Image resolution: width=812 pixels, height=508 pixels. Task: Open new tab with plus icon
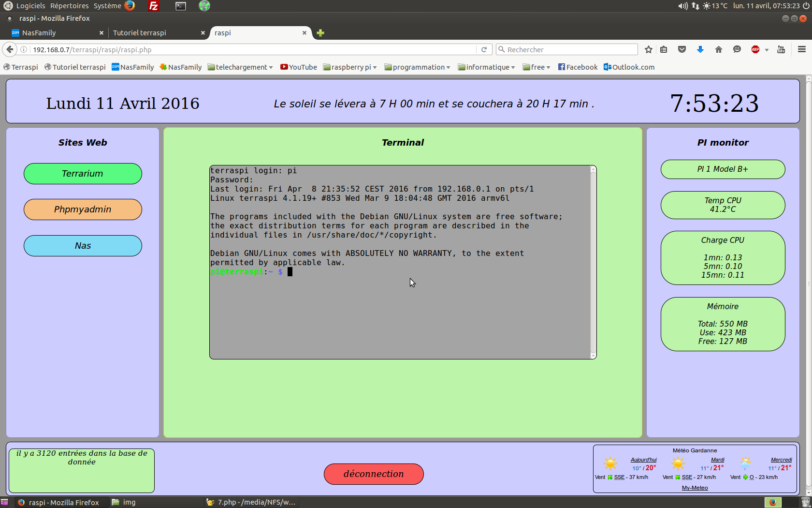[x=320, y=33]
